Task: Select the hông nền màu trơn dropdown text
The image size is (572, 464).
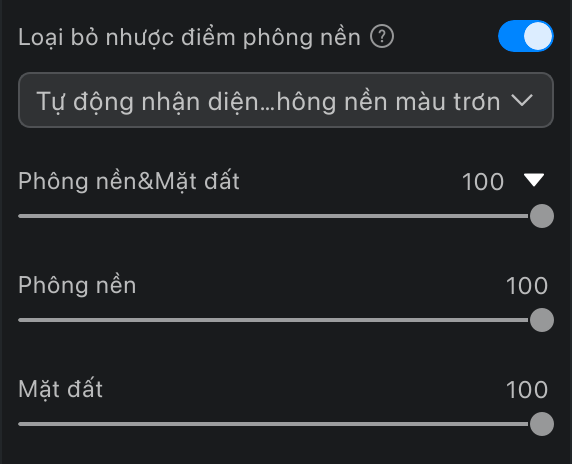Action: 388,101
